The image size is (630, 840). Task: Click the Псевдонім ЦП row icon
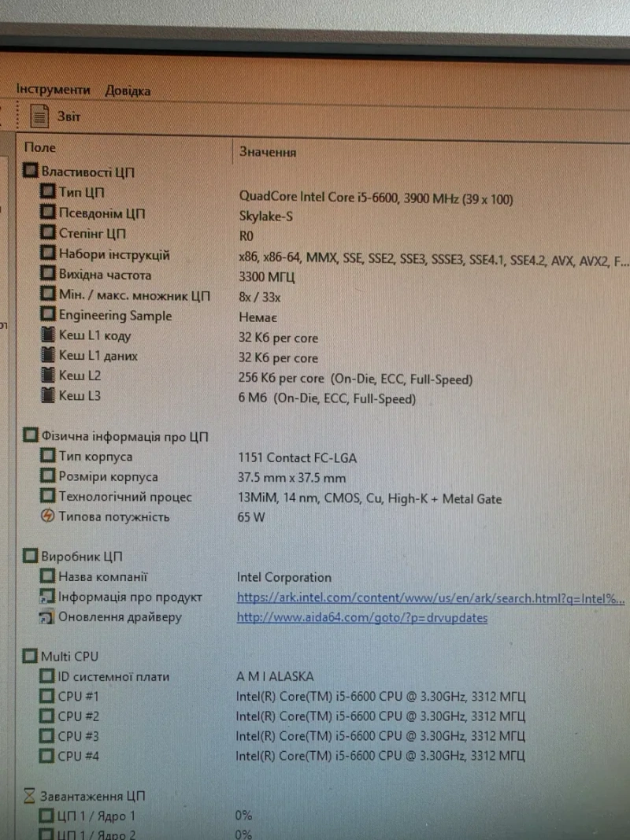pyautogui.click(x=48, y=212)
